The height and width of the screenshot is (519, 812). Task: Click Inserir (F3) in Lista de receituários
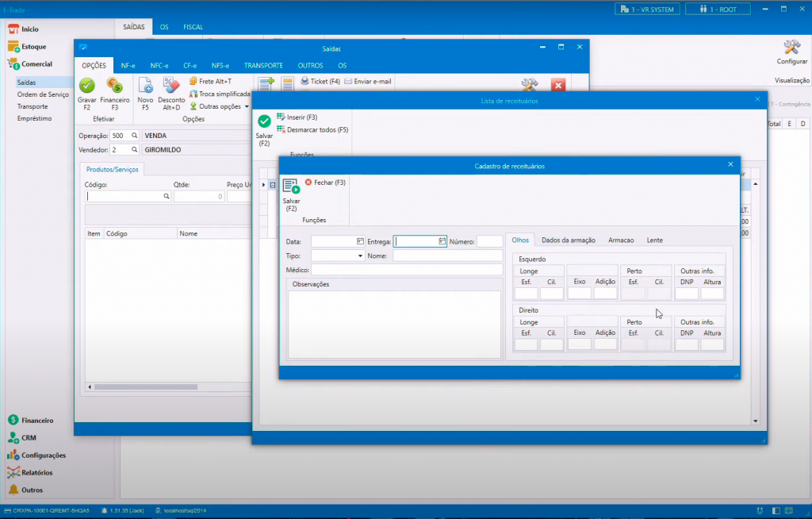click(297, 117)
